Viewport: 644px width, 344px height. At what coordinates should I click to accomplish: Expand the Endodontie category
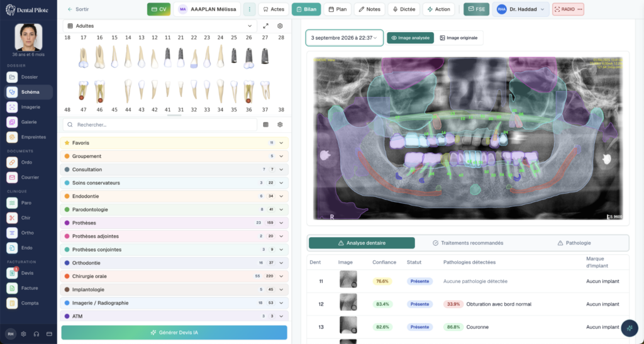(174, 196)
